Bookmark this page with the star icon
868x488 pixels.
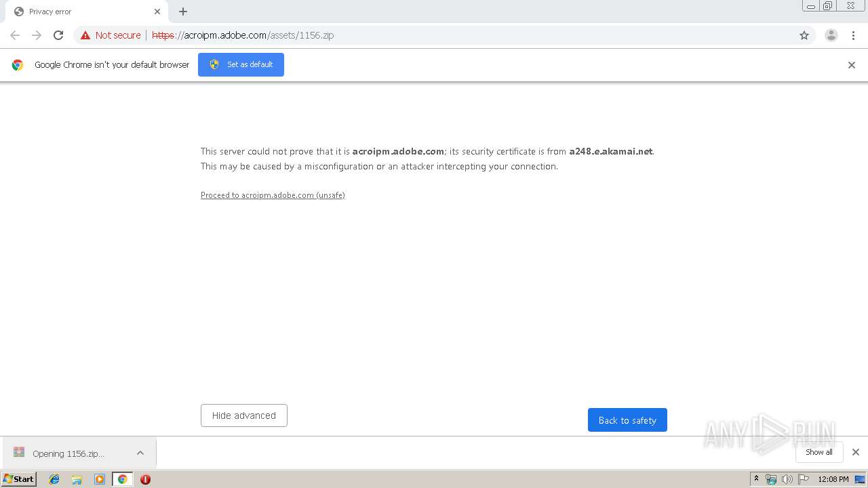pyautogui.click(x=804, y=35)
